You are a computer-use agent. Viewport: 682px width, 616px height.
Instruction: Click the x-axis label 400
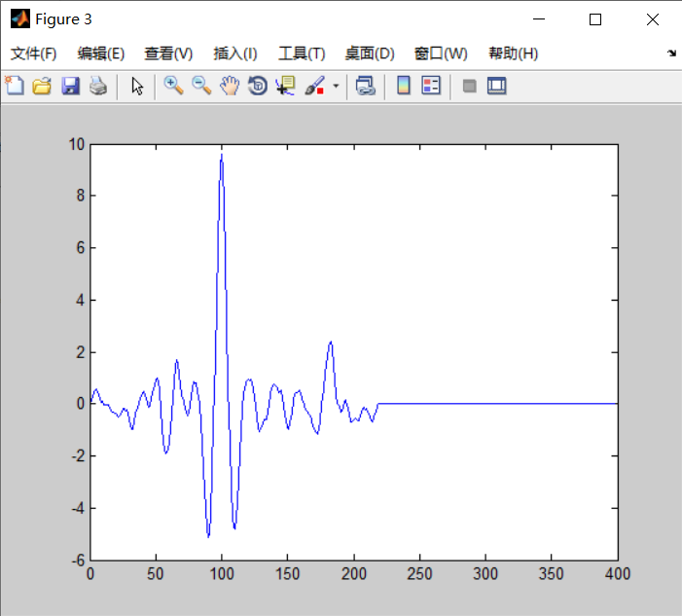(618, 574)
